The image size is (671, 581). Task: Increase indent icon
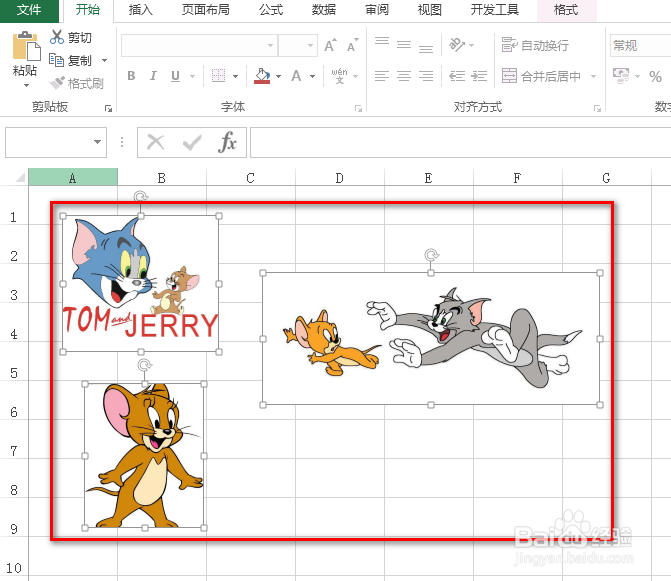[479, 76]
